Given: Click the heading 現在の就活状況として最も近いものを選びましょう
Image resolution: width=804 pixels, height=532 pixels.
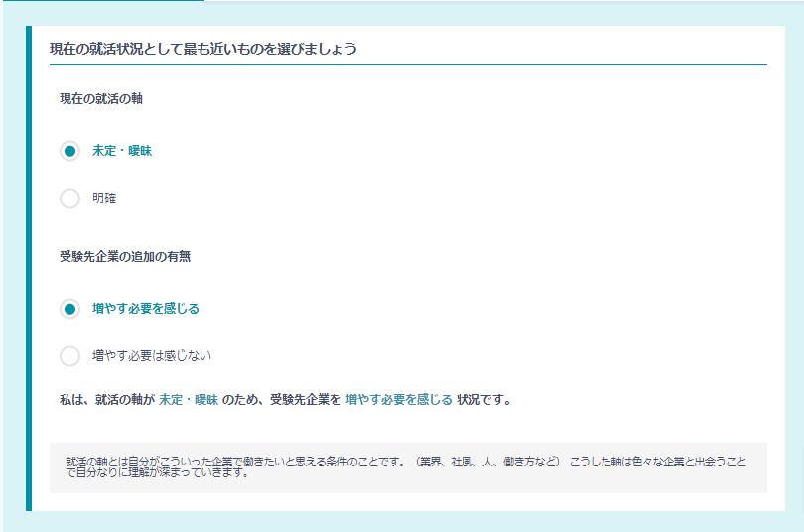Looking at the screenshot, I should pos(203,49).
